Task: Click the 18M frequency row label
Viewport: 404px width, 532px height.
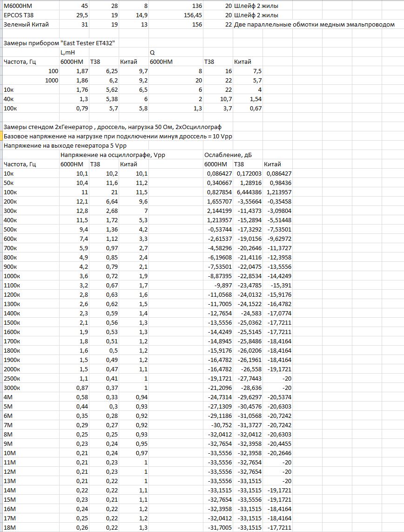Action: pyautogui.click(x=10, y=527)
